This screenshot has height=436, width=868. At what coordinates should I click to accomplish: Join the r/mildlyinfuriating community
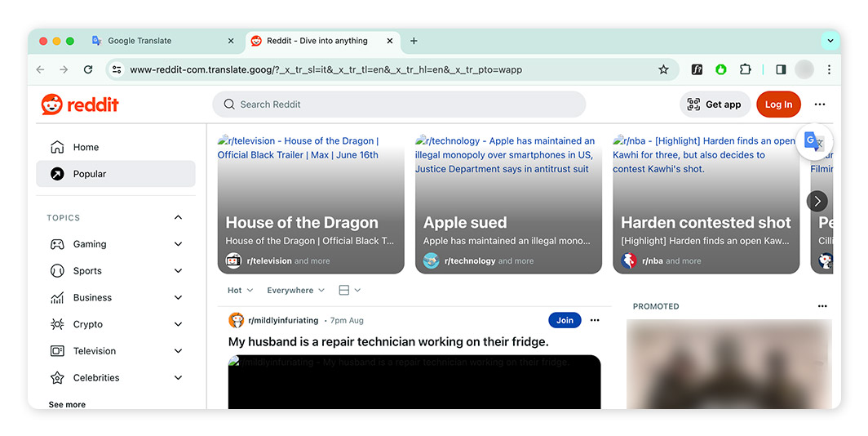pos(565,320)
